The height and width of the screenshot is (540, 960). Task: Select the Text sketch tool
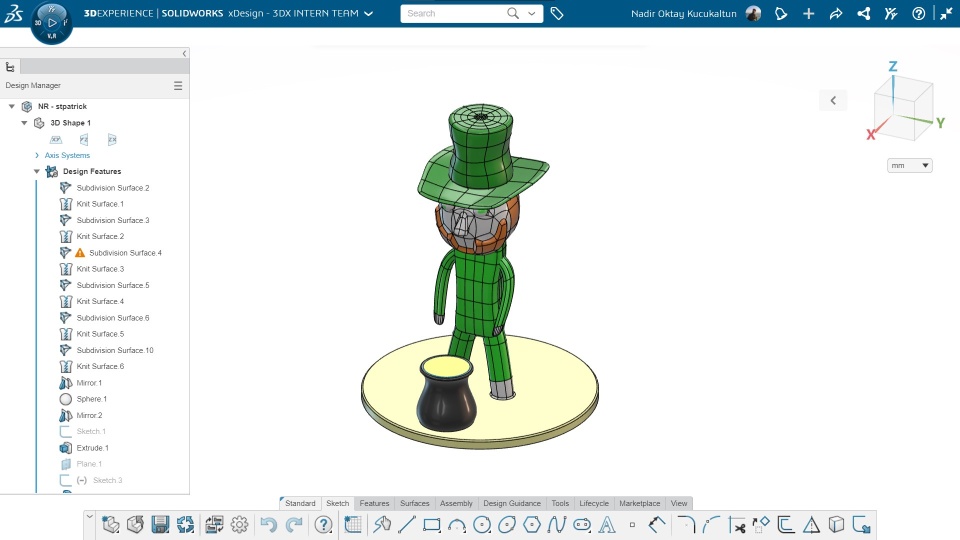(607, 525)
